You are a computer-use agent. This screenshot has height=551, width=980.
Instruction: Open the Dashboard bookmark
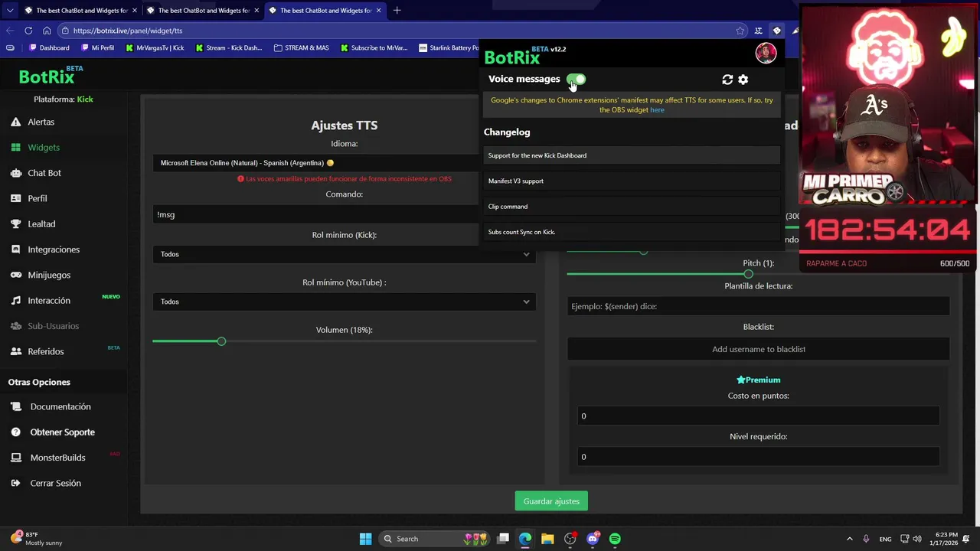click(49, 47)
